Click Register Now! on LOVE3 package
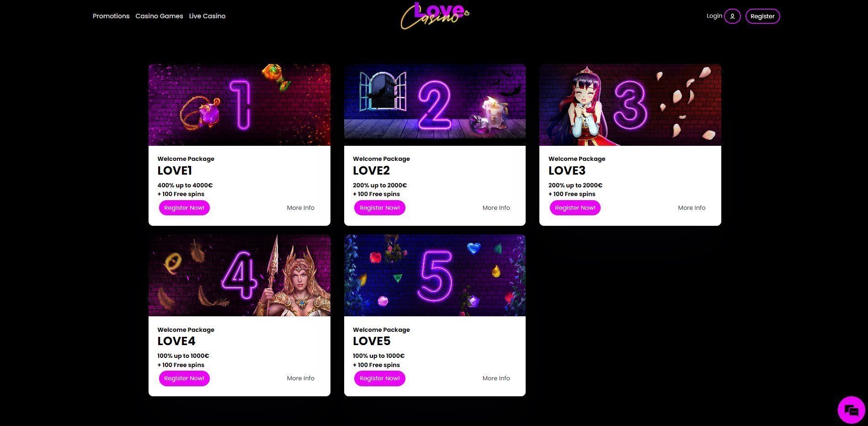The height and width of the screenshot is (426, 868). tap(575, 208)
